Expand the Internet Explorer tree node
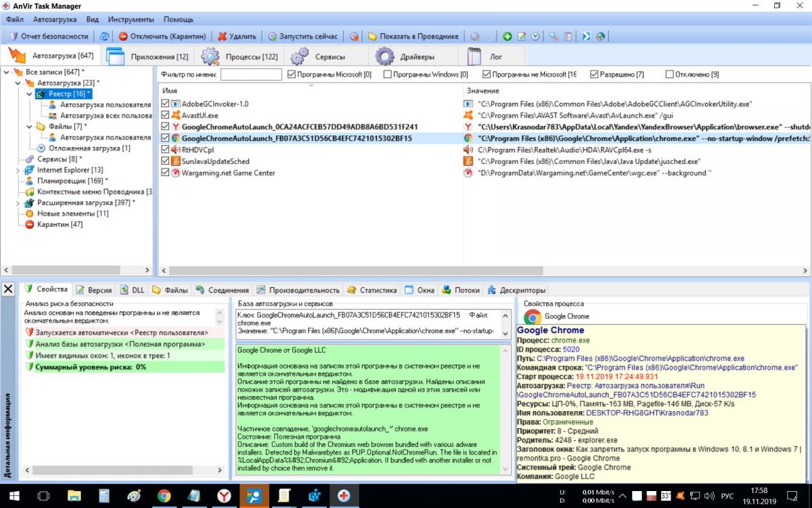The width and height of the screenshot is (812, 508). 18,170
